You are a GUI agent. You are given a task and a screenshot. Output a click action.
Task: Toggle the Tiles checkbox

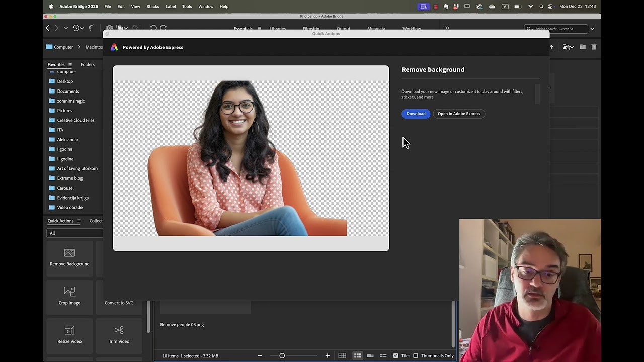tap(396, 356)
